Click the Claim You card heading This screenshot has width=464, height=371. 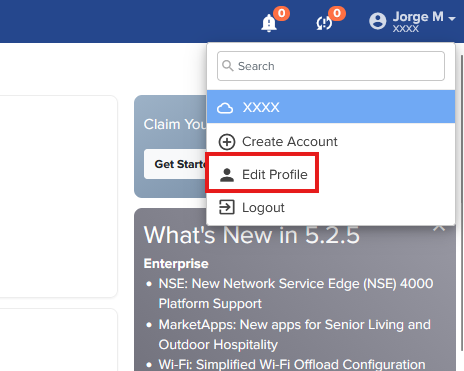click(175, 124)
